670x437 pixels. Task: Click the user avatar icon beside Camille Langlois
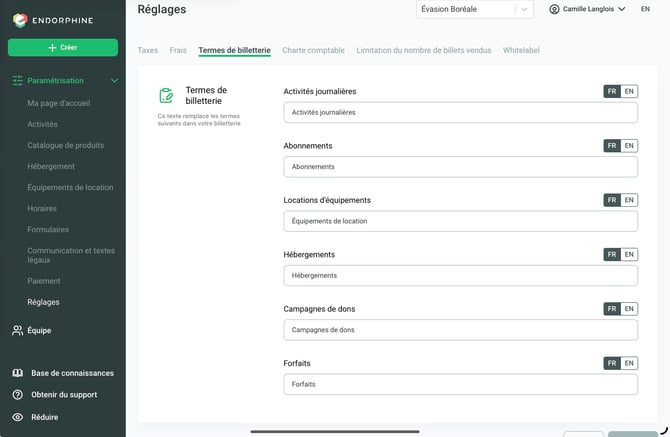(554, 9)
